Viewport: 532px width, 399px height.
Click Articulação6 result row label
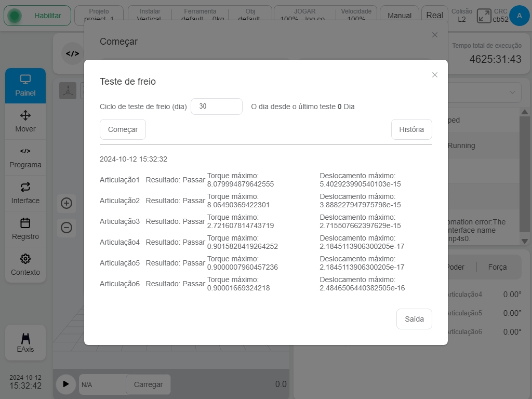coord(119,284)
